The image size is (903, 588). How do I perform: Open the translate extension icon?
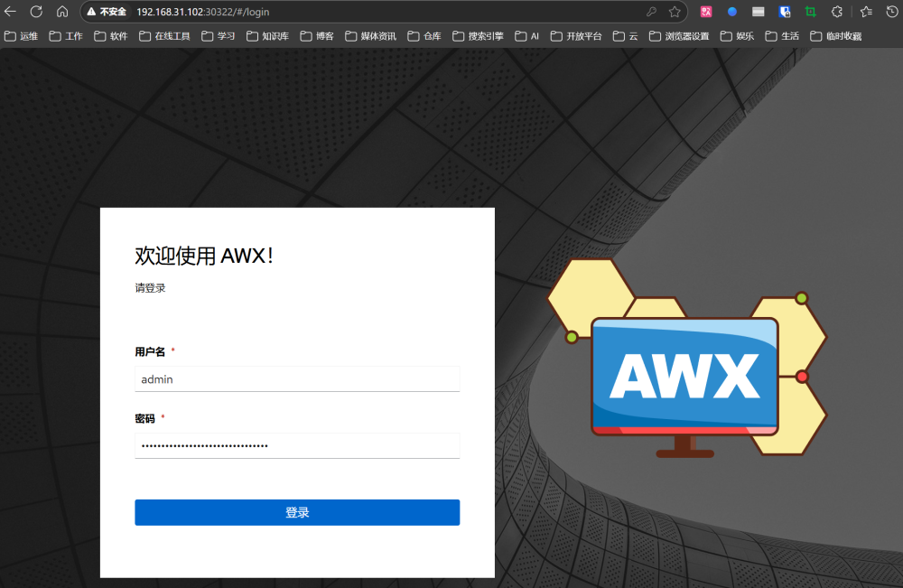point(705,12)
